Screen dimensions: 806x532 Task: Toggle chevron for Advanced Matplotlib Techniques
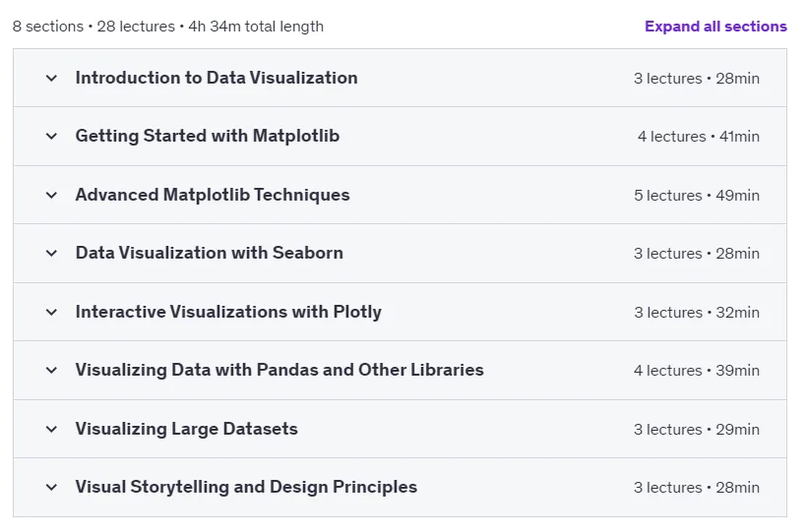[x=51, y=195]
